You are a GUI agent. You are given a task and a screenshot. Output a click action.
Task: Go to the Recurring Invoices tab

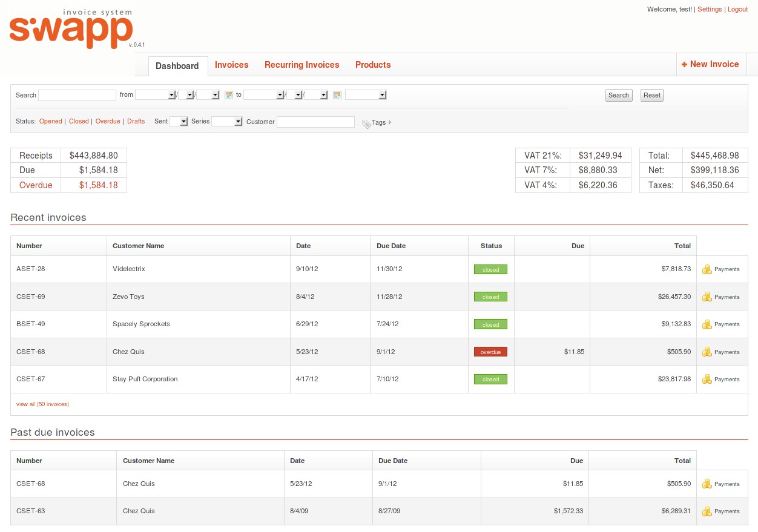tap(302, 65)
